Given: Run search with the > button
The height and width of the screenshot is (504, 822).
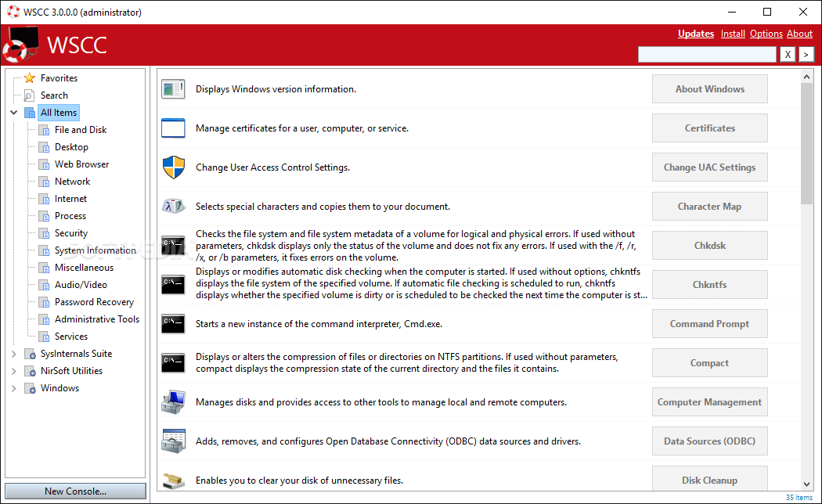Looking at the screenshot, I should (806, 54).
